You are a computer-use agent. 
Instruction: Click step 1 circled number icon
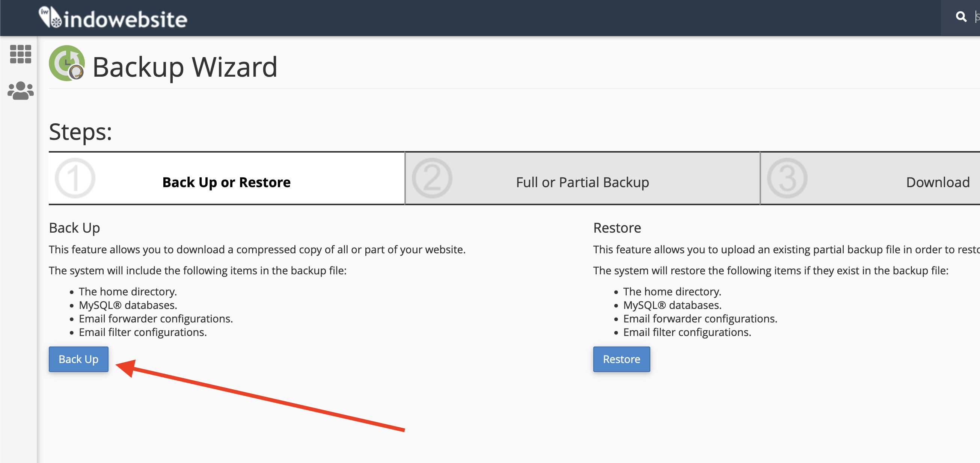[x=75, y=178]
